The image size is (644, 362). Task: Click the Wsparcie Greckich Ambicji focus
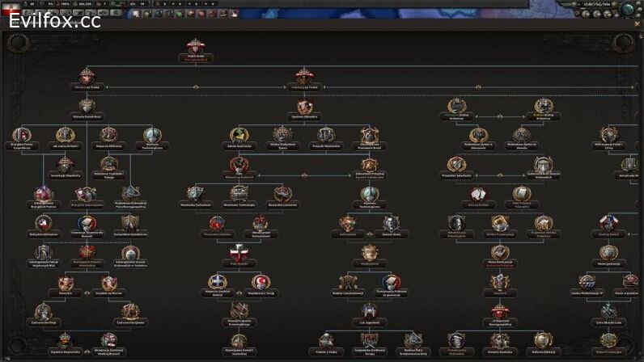click(217, 282)
